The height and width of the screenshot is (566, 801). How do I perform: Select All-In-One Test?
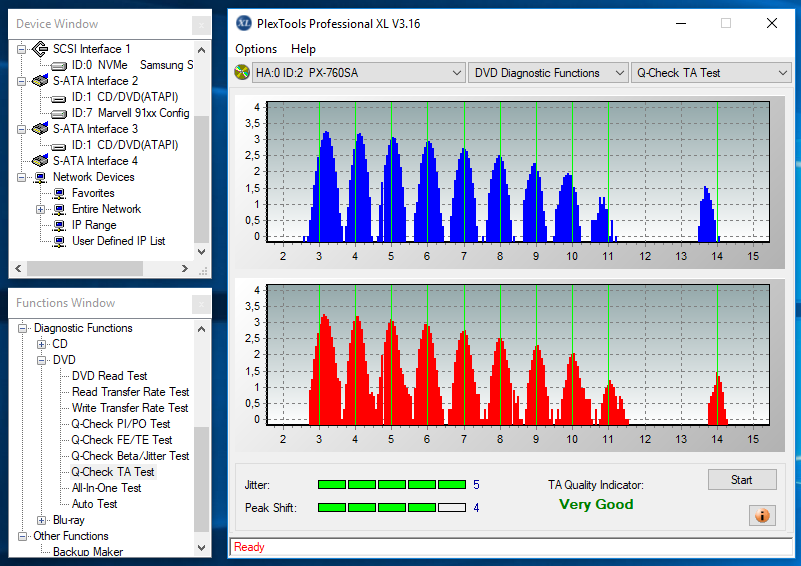click(106, 488)
